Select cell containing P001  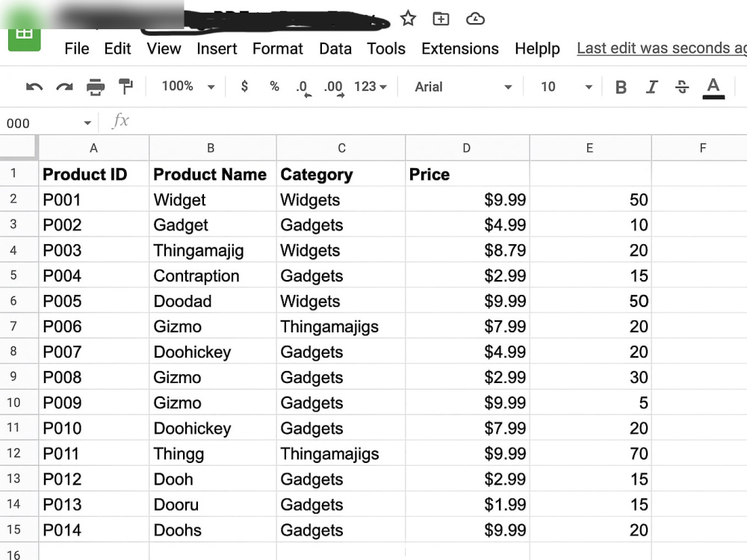tap(94, 199)
